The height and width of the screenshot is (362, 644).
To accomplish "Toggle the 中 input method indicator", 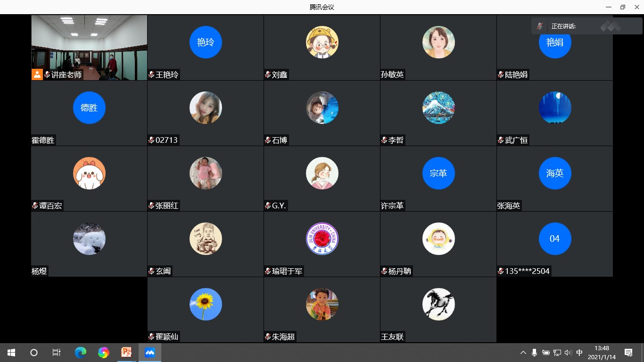I will (x=579, y=353).
